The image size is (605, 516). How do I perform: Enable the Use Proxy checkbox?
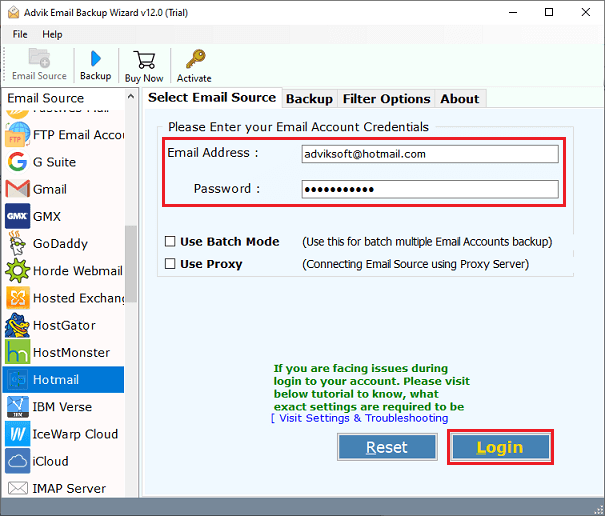coord(170,264)
